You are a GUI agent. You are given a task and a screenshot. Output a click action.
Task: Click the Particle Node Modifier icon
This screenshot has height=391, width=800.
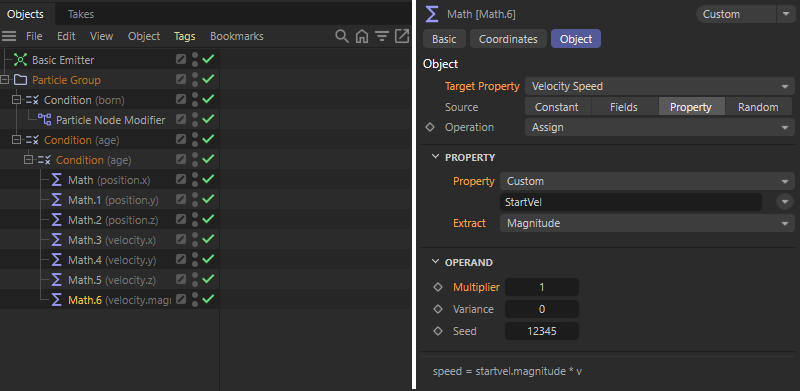(44, 120)
